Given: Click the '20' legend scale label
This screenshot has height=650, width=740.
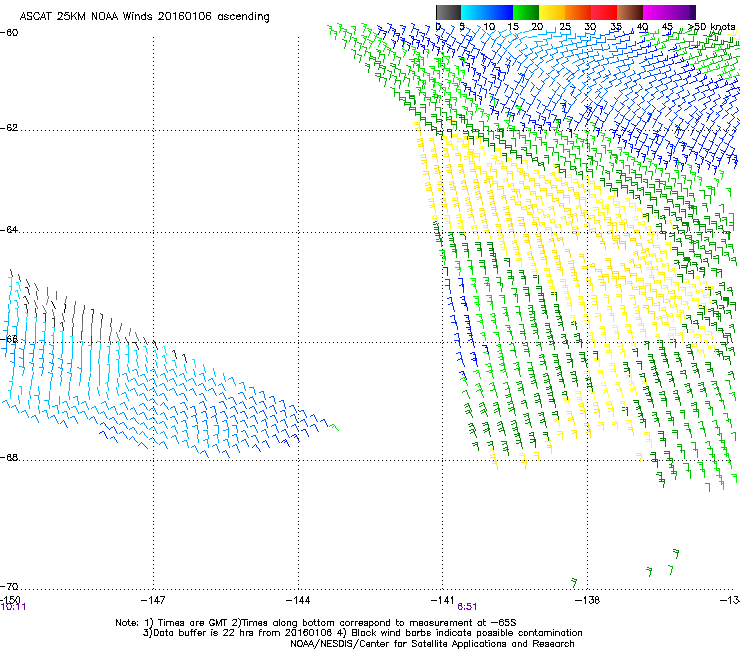Looking at the screenshot, I should click(x=537, y=27).
